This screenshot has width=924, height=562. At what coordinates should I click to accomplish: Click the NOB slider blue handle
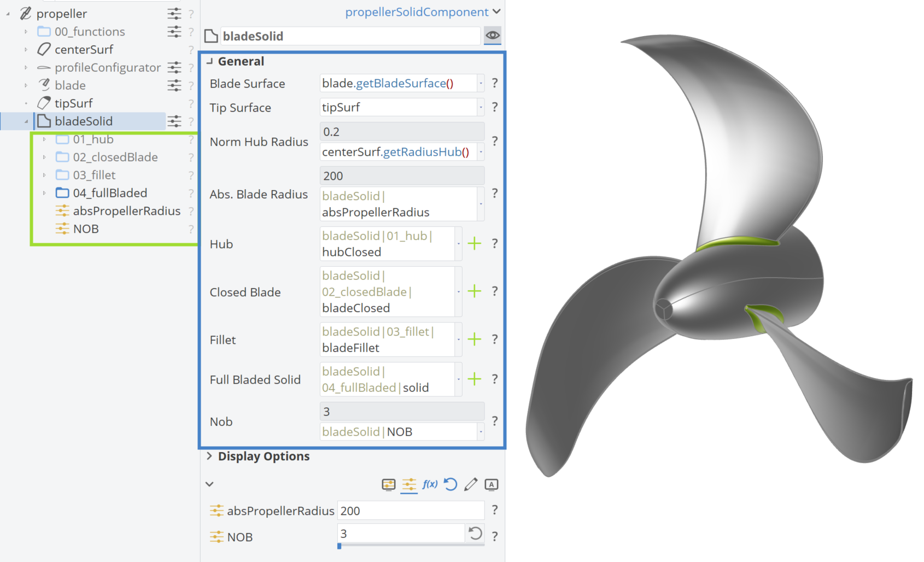340,546
